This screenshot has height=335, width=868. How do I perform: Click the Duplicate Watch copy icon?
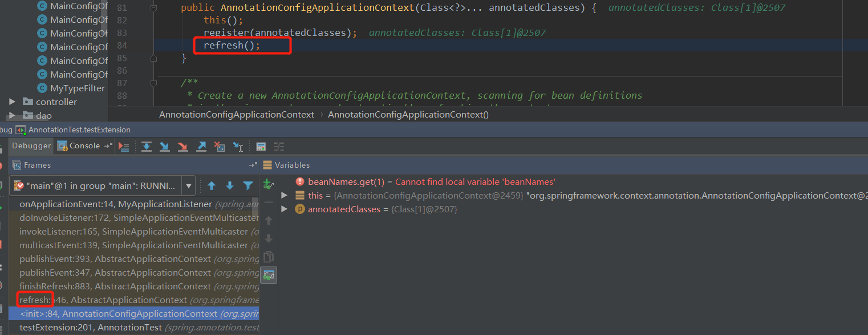269,257
